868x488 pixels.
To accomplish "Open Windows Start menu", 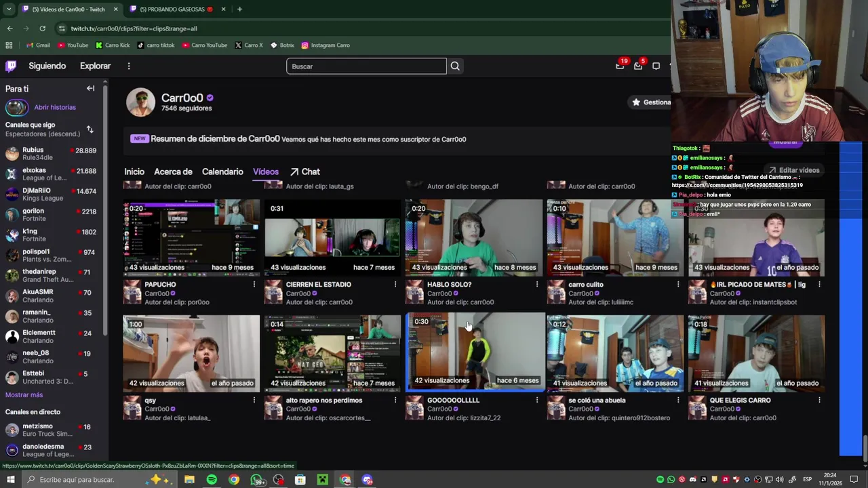I will coord(10,480).
